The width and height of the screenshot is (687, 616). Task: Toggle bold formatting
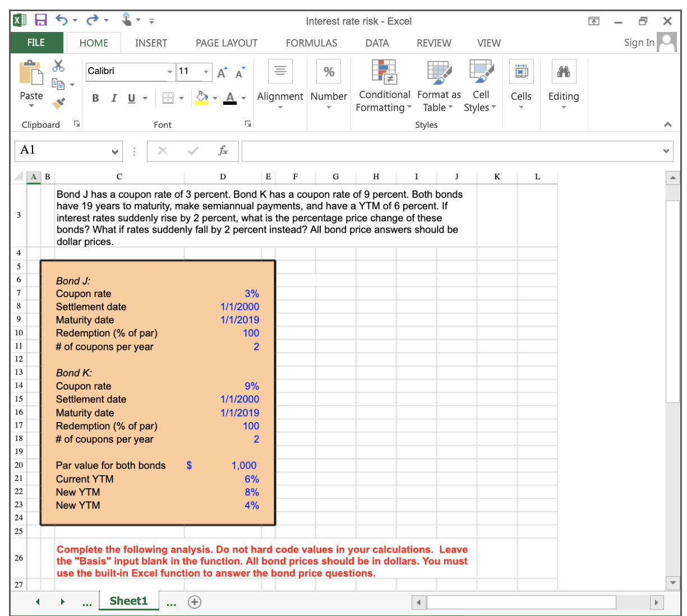click(x=95, y=98)
